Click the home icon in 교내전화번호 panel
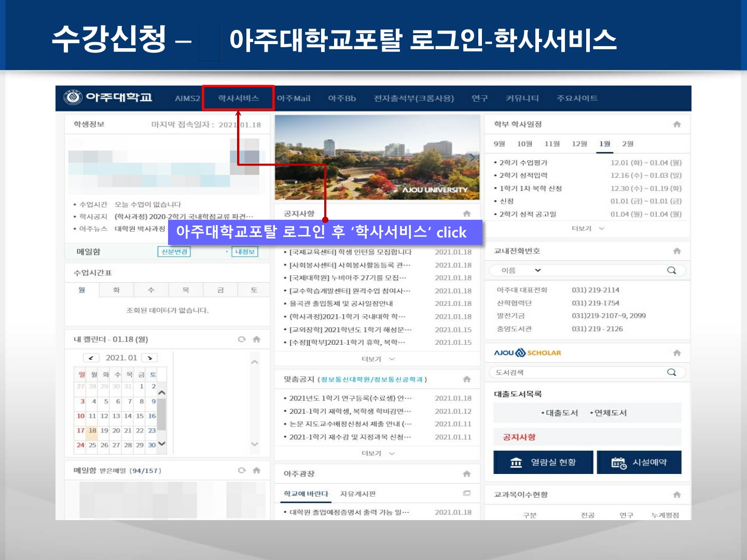The width and height of the screenshot is (747, 560). click(676, 251)
